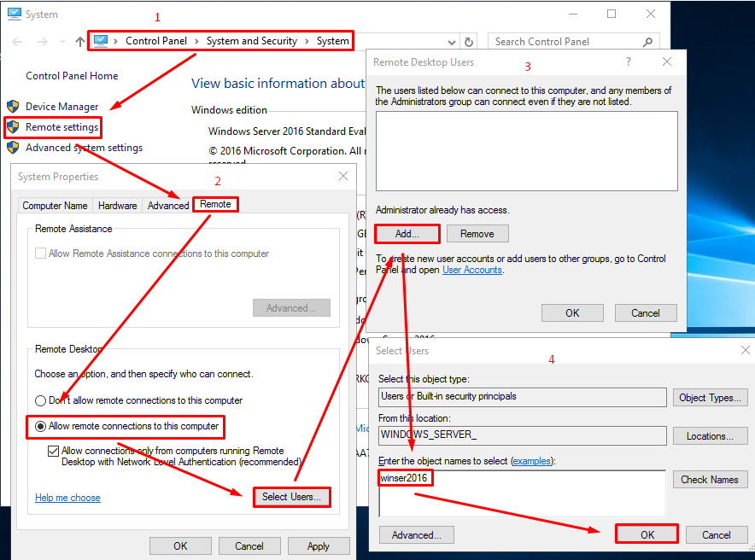The width and height of the screenshot is (755, 560).
Task: Expand the chevron after System and Security
Action: coord(307,41)
